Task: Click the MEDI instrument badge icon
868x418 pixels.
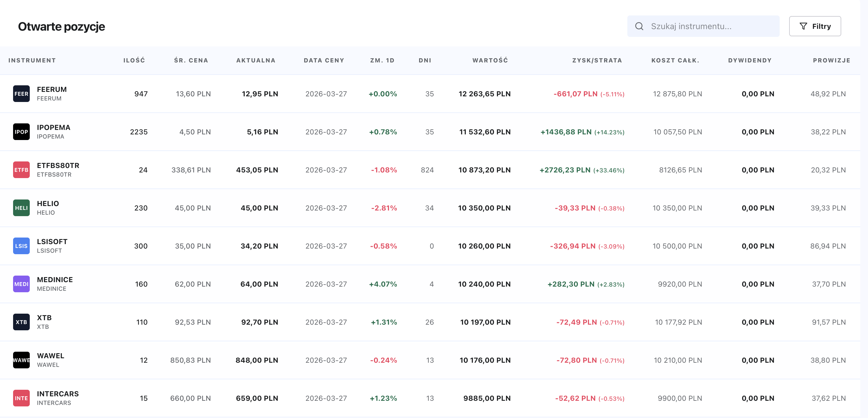Action: (21, 284)
